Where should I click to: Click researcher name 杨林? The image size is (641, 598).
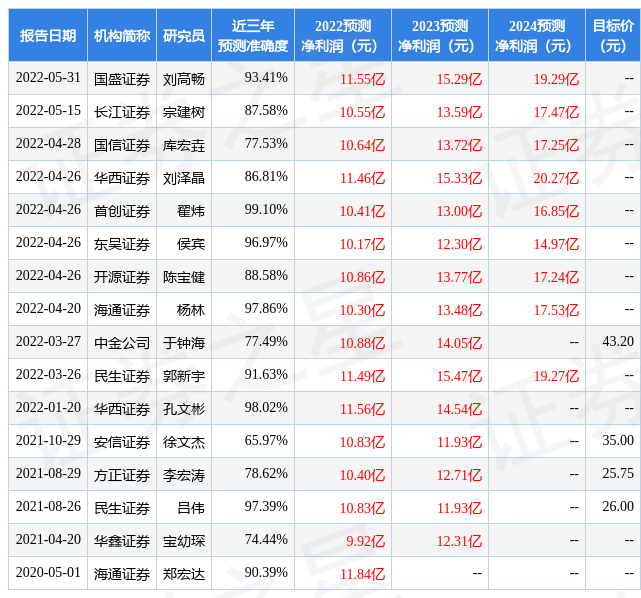191,310
